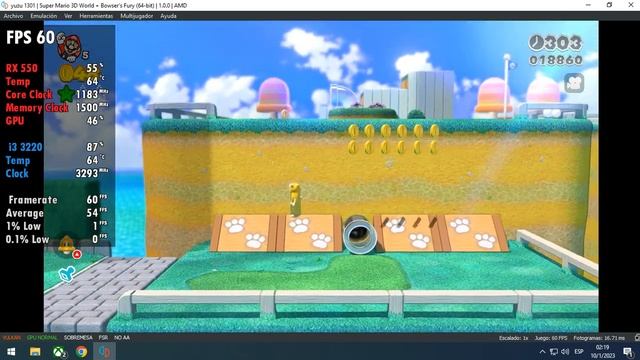Click the Framerate overlay label

[x=33, y=200]
